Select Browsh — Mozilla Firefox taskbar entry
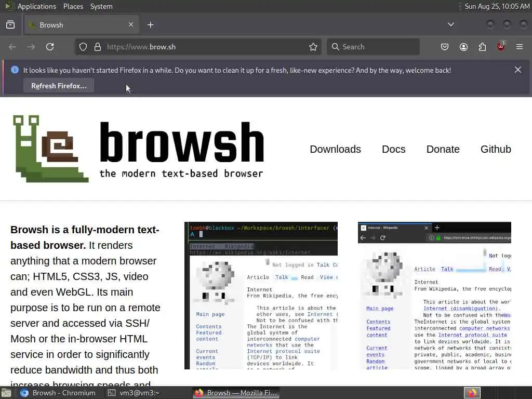532x399 pixels. point(236,393)
